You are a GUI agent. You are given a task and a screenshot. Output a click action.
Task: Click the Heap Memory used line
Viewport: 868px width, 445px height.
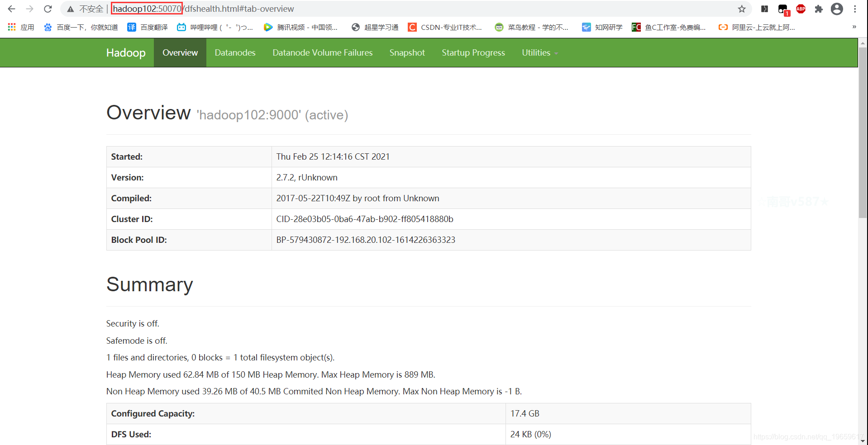click(x=271, y=374)
